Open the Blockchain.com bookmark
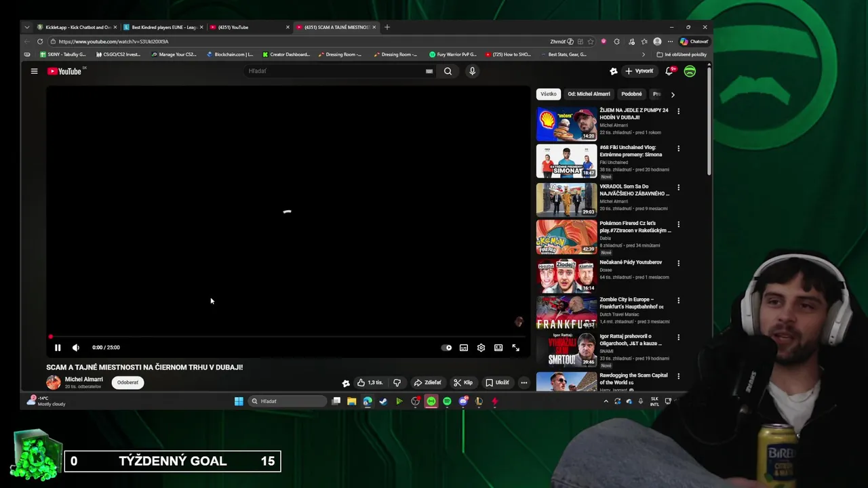The height and width of the screenshot is (488, 868). pyautogui.click(x=230, y=54)
